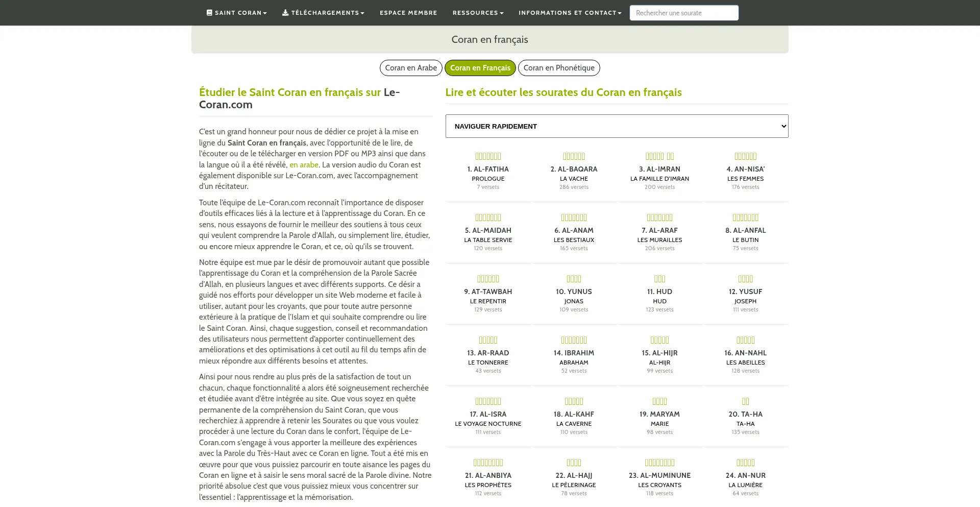Open sourate 12. Yusuf Joseph

pos(745,292)
